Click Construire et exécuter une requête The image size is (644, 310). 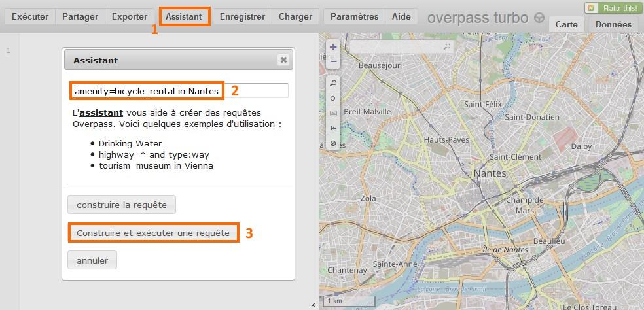pos(153,233)
